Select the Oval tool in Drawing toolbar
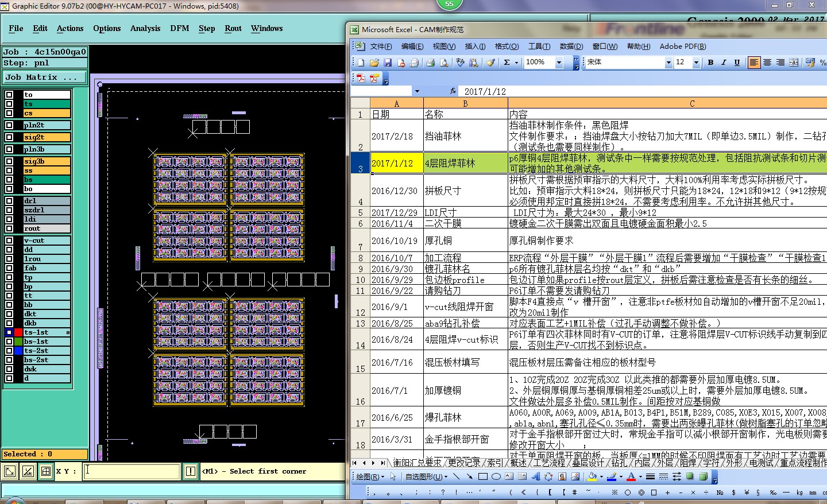 coord(496,476)
